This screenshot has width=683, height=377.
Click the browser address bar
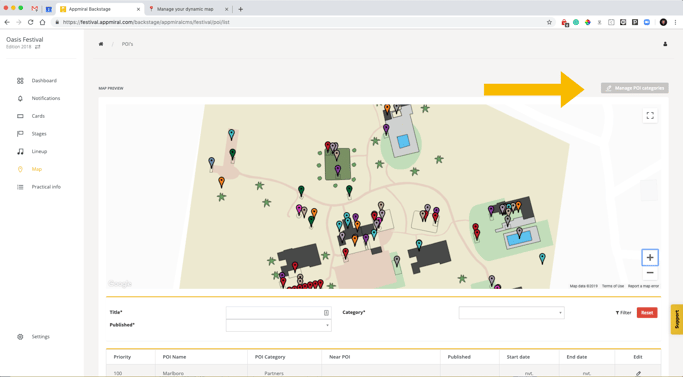(x=301, y=22)
